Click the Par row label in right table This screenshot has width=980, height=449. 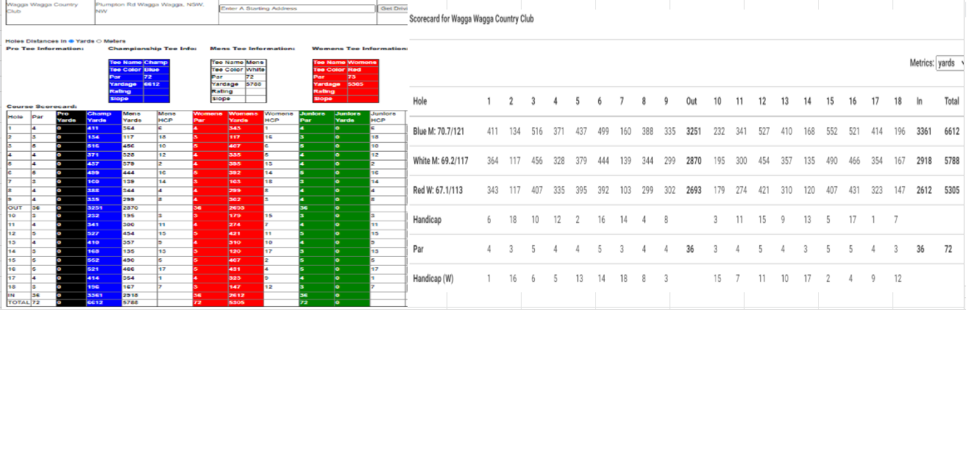coord(418,250)
